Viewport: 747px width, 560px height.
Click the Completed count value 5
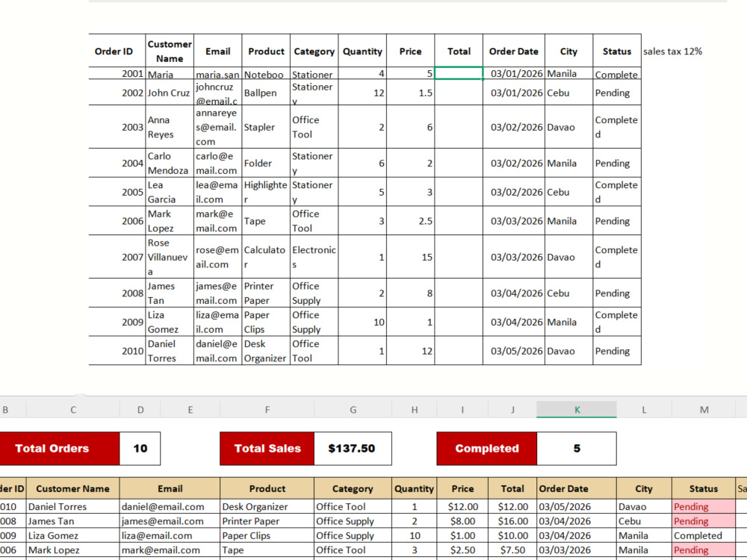577,449
